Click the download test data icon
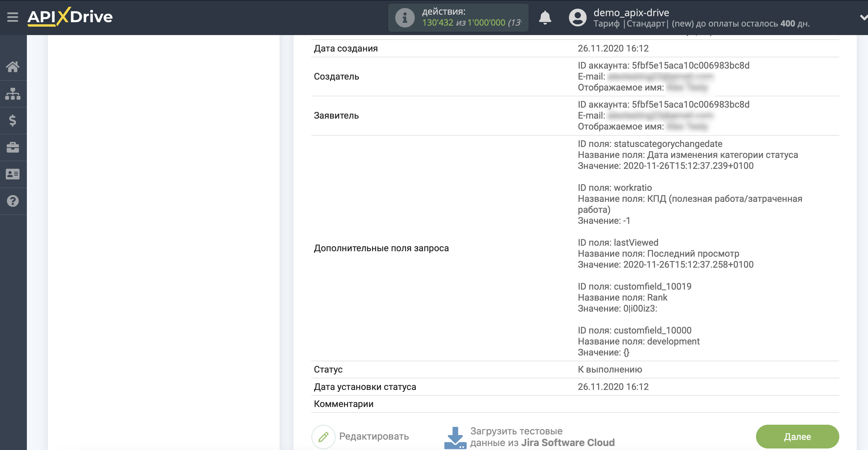Image resolution: width=868 pixels, height=450 pixels. (x=455, y=437)
